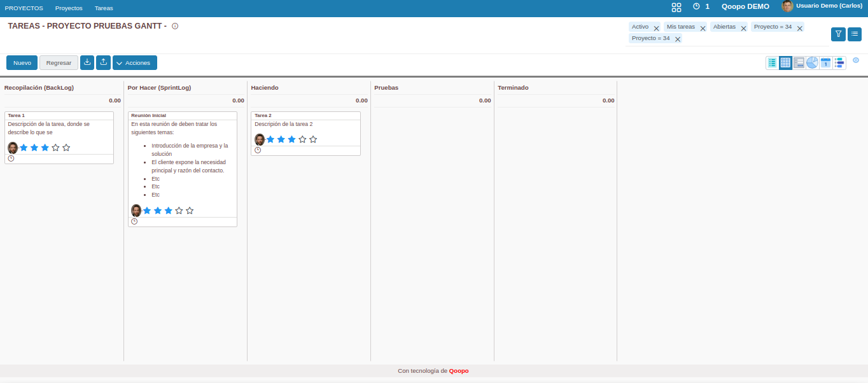The width and height of the screenshot is (868, 383).
Task: Click the info icon beside project title
Action: [x=175, y=26]
